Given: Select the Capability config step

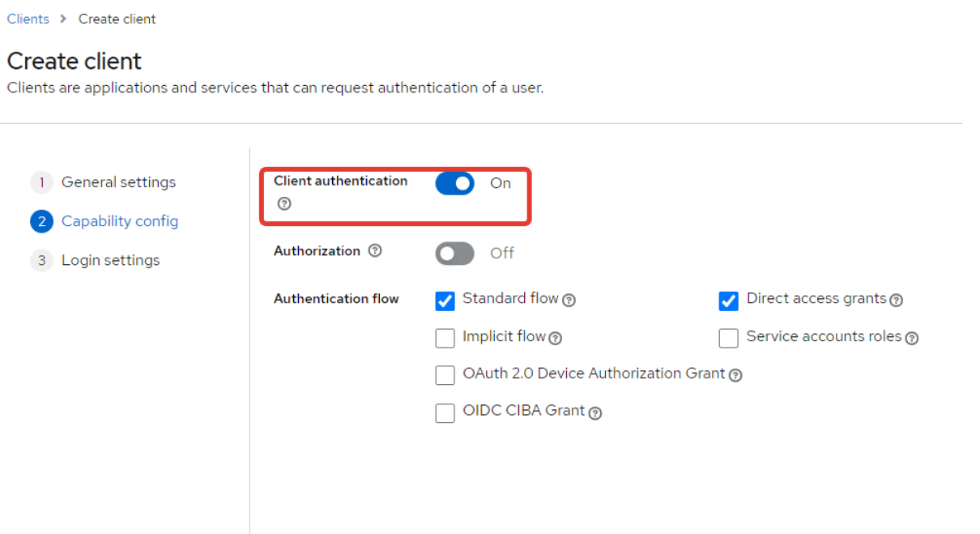Looking at the screenshot, I should 119,221.
